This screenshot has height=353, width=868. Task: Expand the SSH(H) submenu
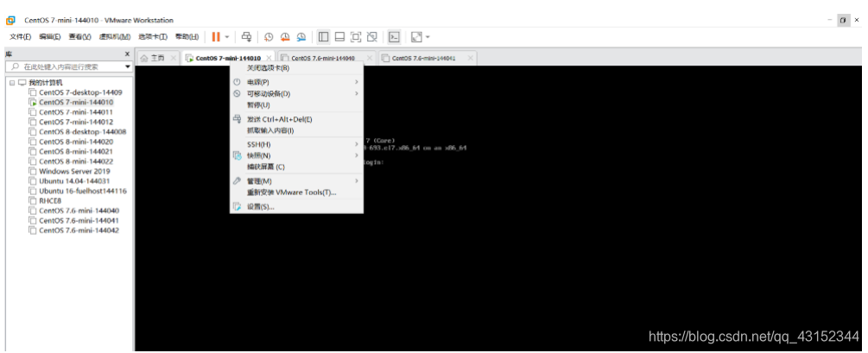pyautogui.click(x=297, y=144)
